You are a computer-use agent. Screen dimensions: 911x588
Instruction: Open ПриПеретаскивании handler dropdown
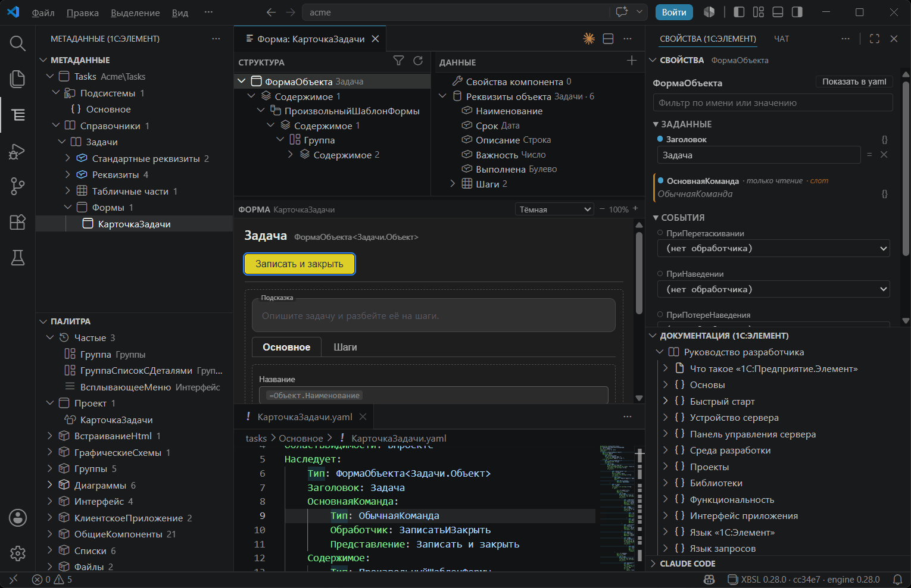point(773,248)
